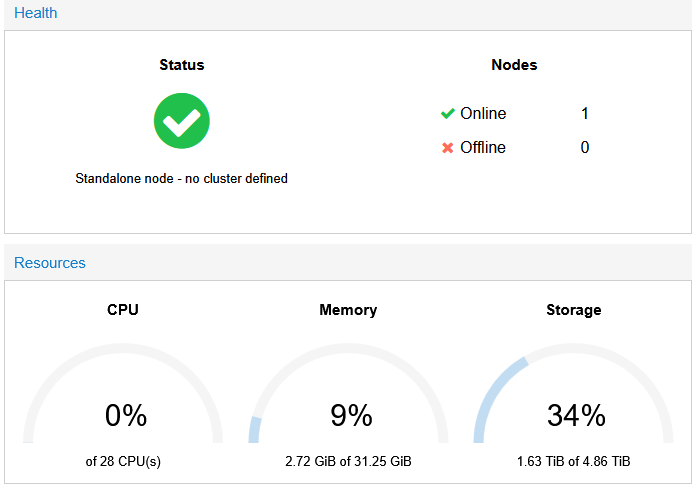Click the large green status checkmark icon
696x488 pixels.
tap(181, 121)
